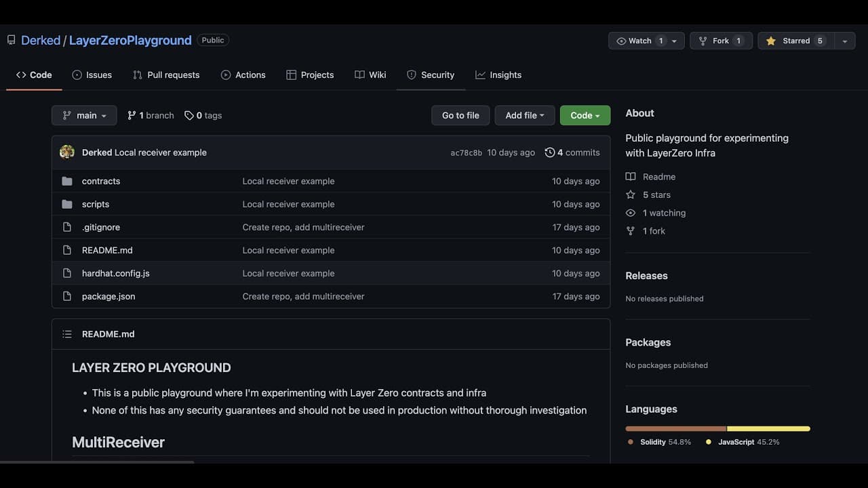Switch to the Code tab
868x488 pixels.
point(34,75)
